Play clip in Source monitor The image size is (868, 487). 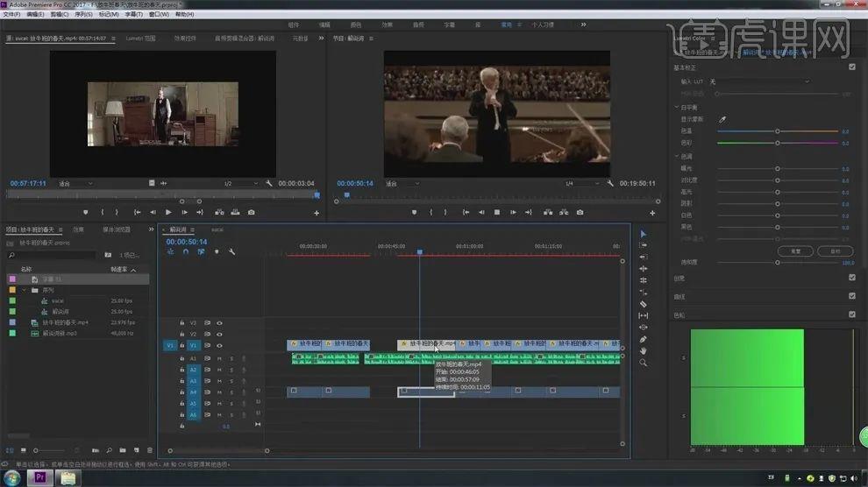pyautogui.click(x=168, y=212)
